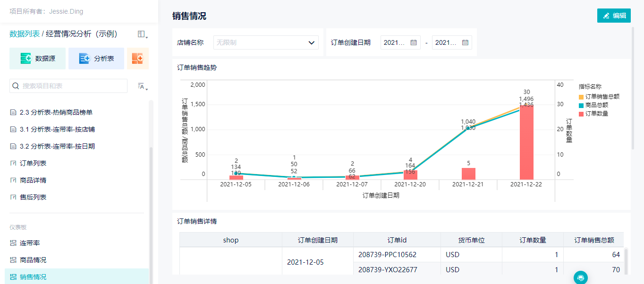Go to 数据列表 breadcrumb link
This screenshot has height=284, width=644.
tap(25, 34)
